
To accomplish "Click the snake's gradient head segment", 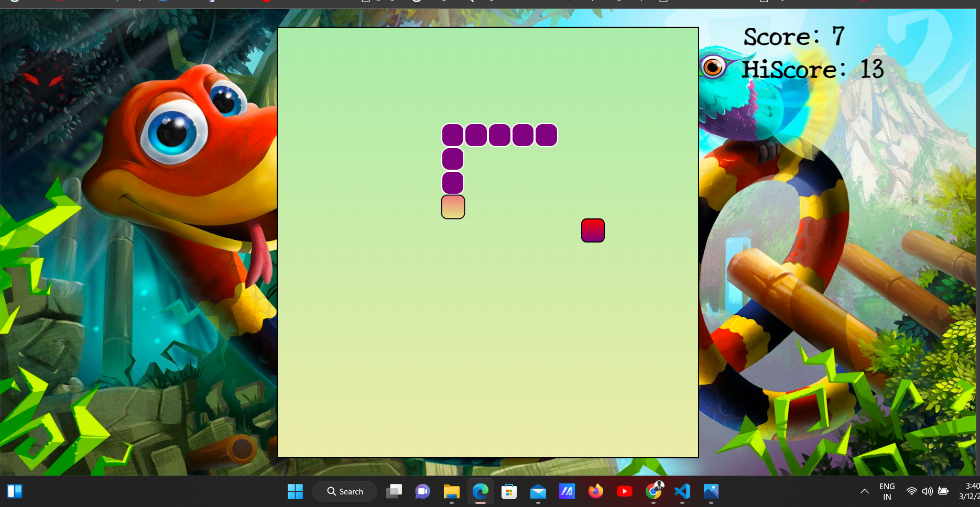I will pyautogui.click(x=452, y=207).
